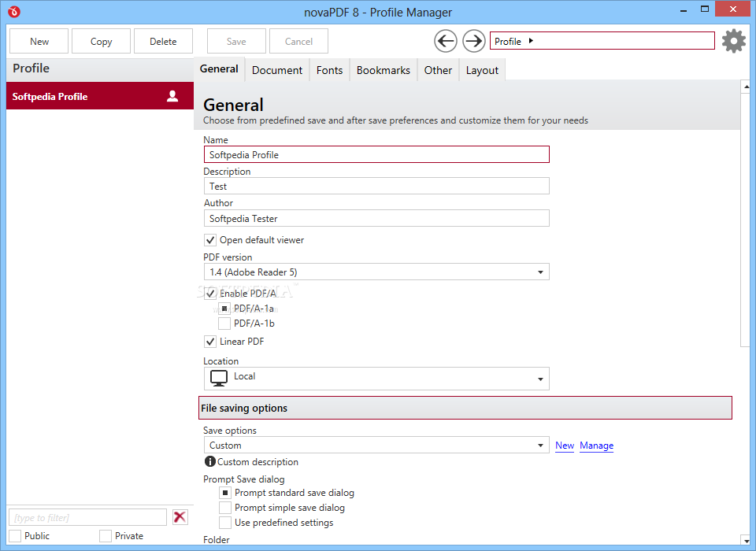This screenshot has width=756, height=551.
Task: Click the Author input field
Action: tap(376, 218)
